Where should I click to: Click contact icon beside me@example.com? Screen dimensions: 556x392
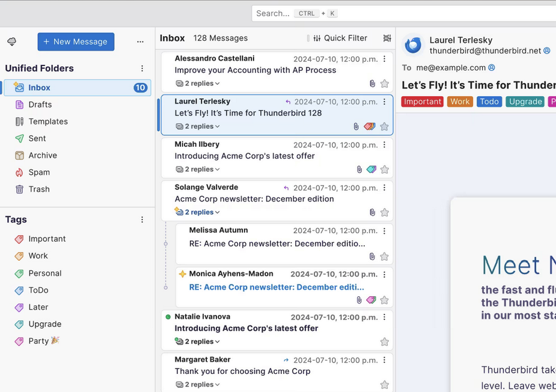coord(492,67)
